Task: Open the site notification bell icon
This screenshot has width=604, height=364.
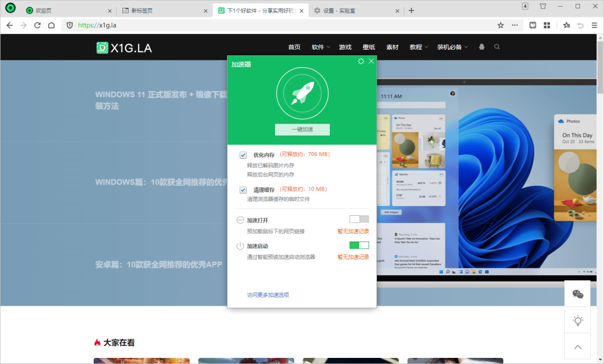Action: [x=482, y=47]
